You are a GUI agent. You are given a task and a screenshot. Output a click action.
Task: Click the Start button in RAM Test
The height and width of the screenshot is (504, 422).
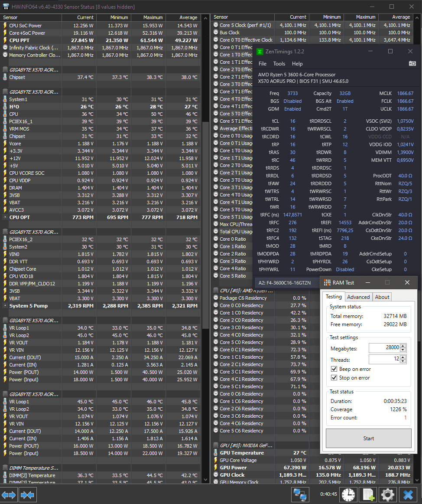pos(368,439)
